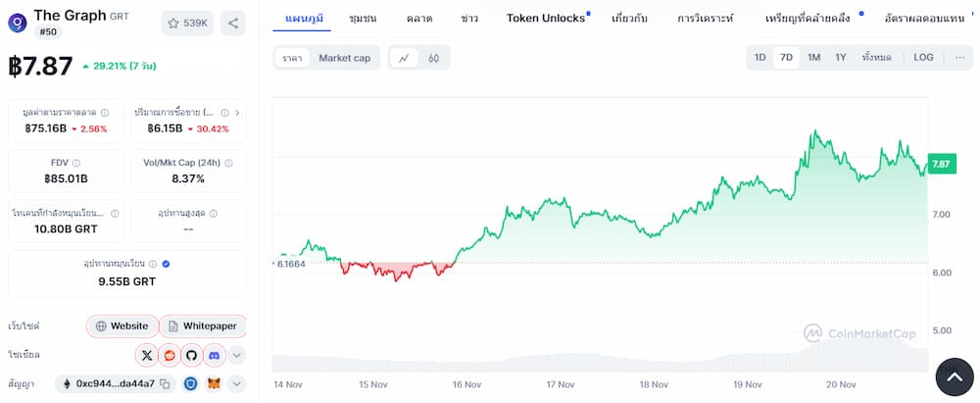980x403 pixels.
Task: Show info for max supply stat
Action: click(x=213, y=214)
